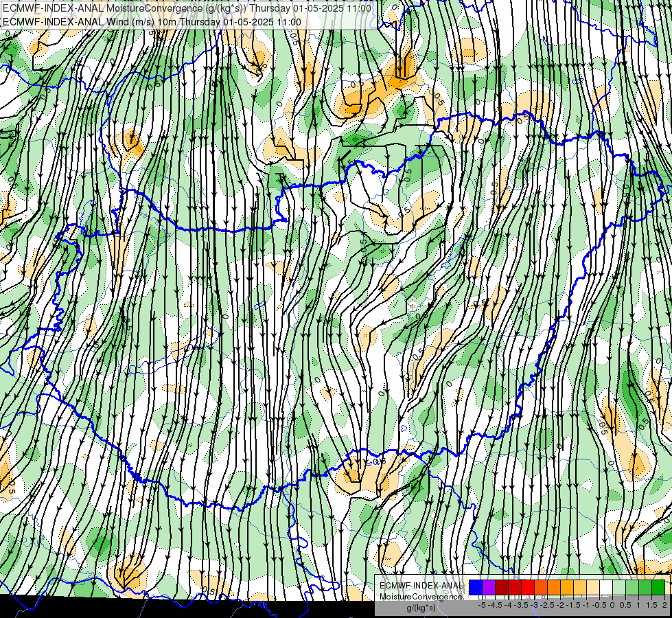Click the legend tick label -2.5
The width and height of the screenshot is (672, 618).
pos(547,605)
